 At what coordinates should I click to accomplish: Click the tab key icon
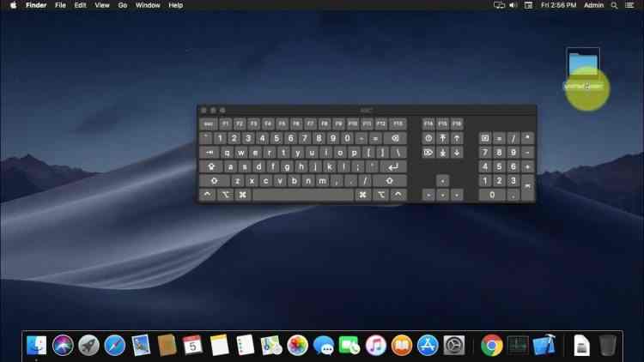click(210, 153)
